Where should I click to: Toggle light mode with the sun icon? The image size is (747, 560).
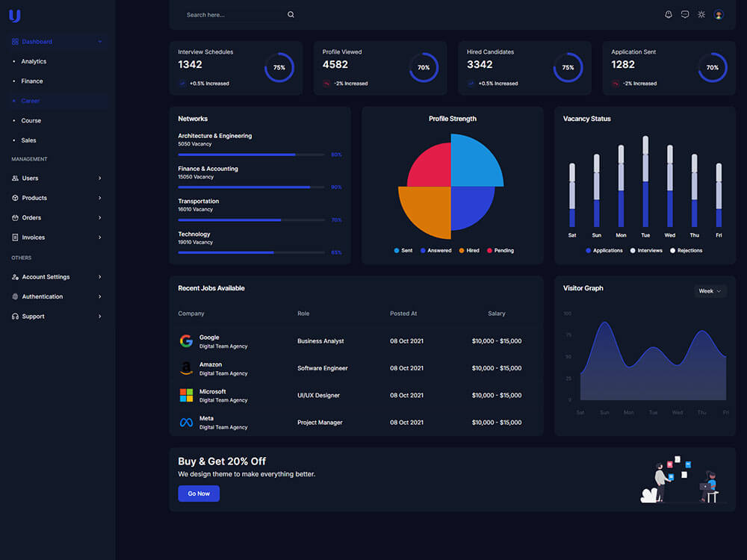pyautogui.click(x=701, y=15)
